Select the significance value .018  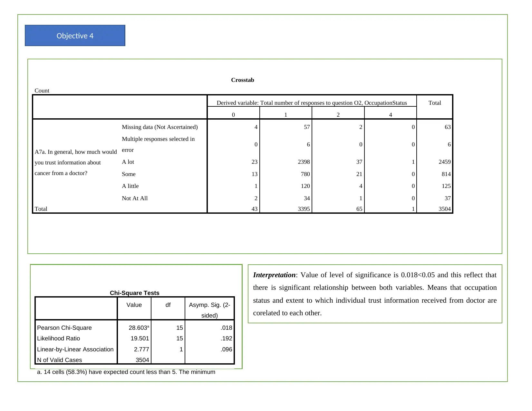(226, 328)
